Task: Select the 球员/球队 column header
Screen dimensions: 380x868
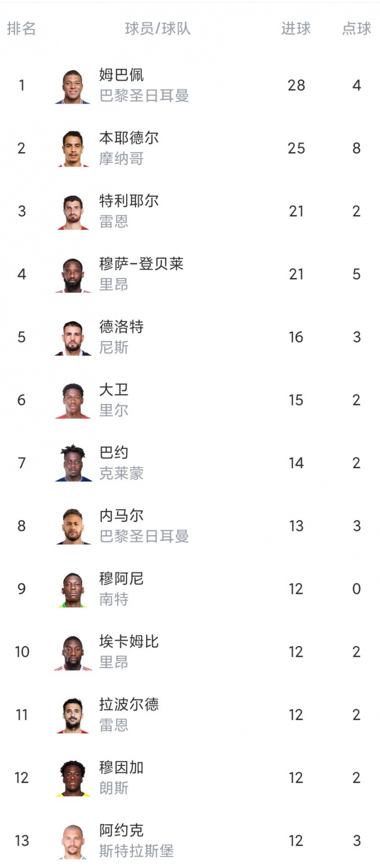Action: click(158, 28)
